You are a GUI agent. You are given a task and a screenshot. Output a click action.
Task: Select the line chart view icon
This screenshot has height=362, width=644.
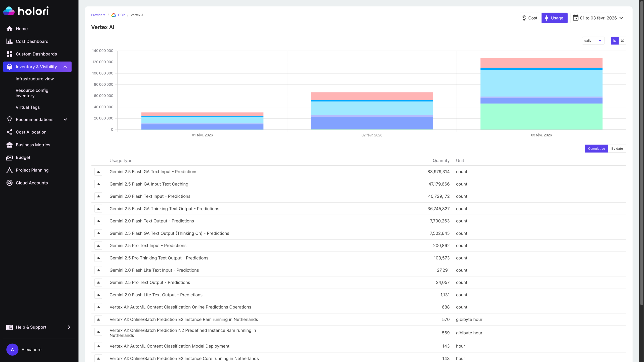622,40
